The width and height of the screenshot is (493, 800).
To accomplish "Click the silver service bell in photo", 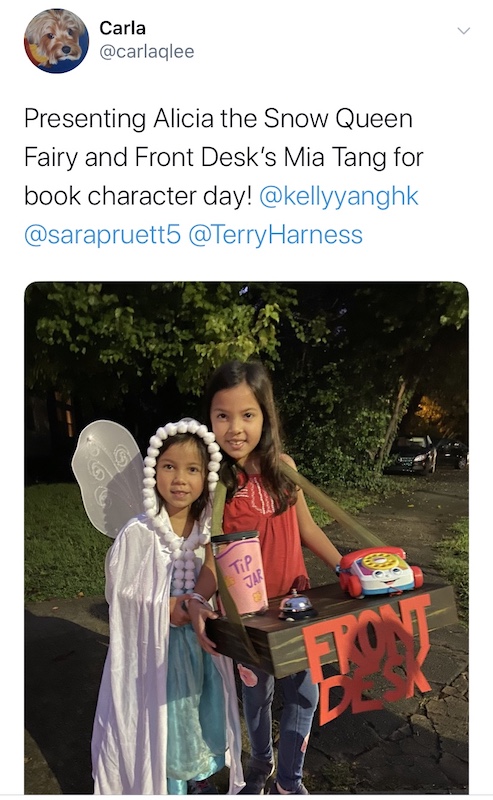I will pyautogui.click(x=297, y=605).
